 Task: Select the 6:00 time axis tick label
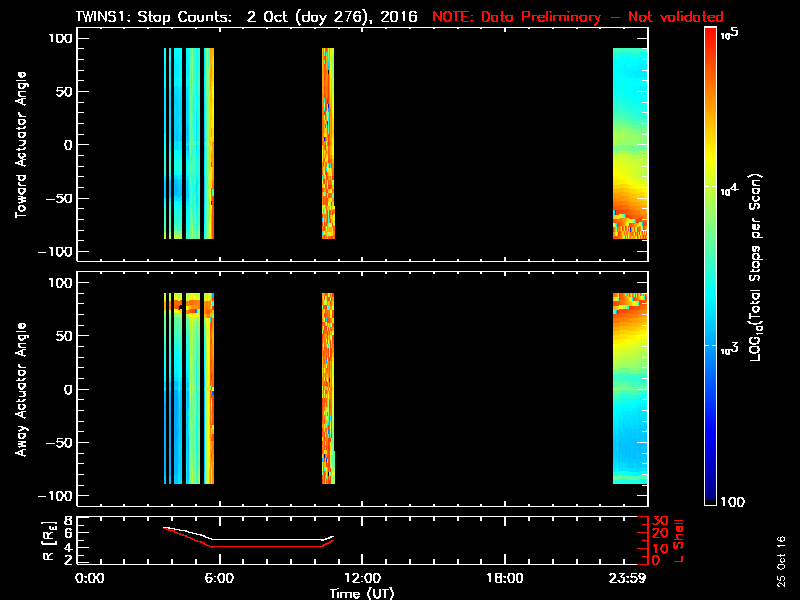[219, 579]
